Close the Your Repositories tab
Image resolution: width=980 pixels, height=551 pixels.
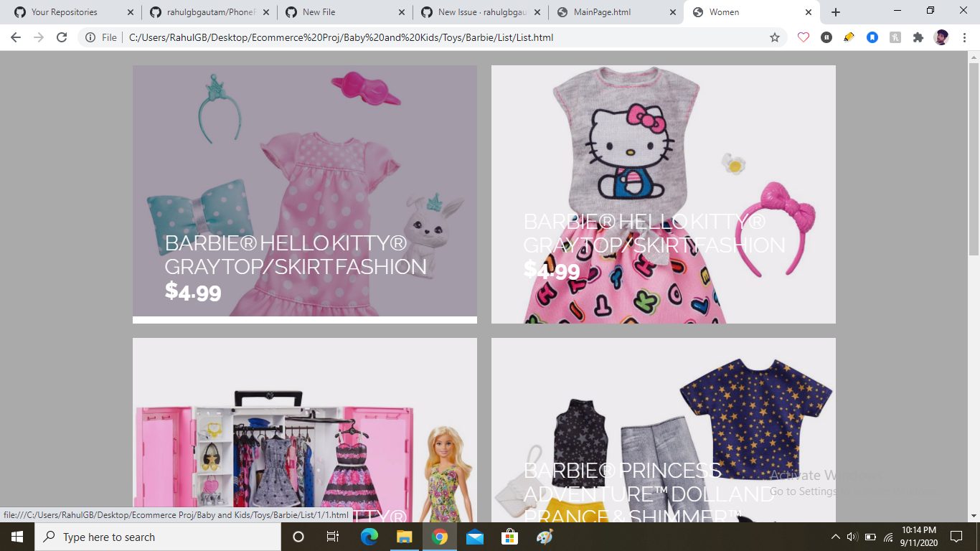tap(130, 12)
